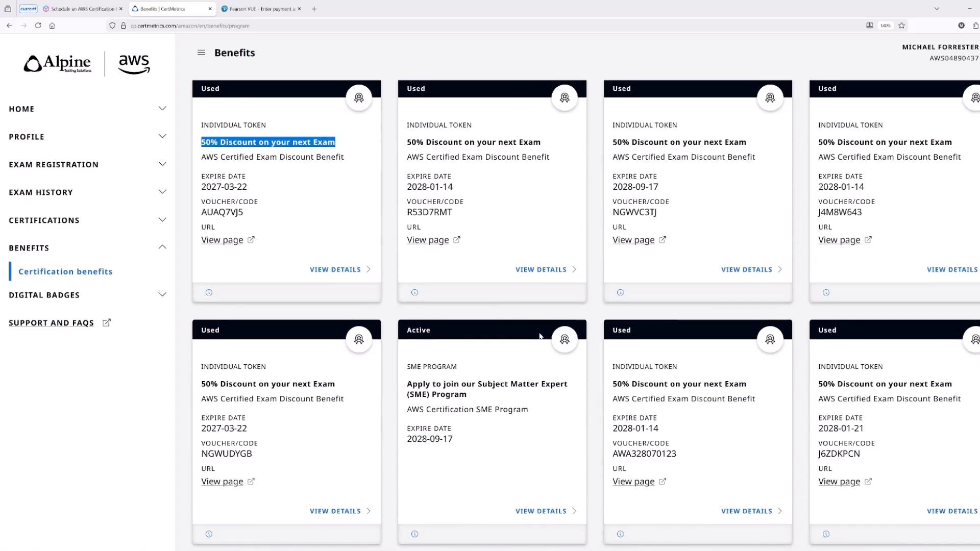Open the current-labelled pinned browser tab
The height and width of the screenshot is (551, 980).
pos(28,9)
